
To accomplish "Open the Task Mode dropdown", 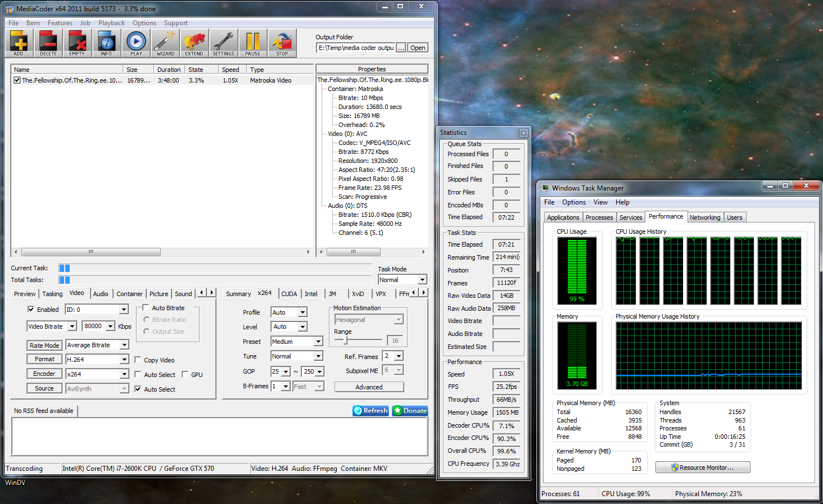I will point(422,280).
